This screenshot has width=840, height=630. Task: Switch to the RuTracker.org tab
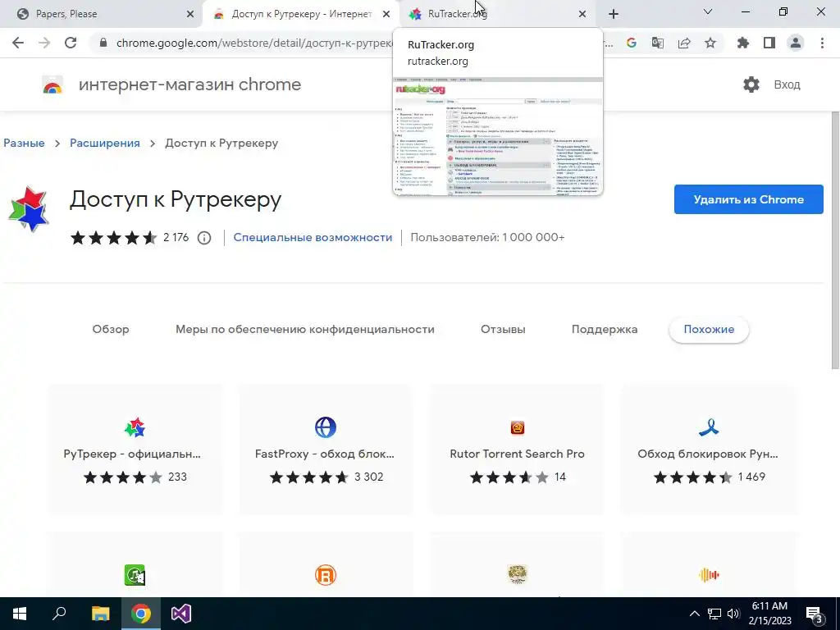[x=495, y=15]
